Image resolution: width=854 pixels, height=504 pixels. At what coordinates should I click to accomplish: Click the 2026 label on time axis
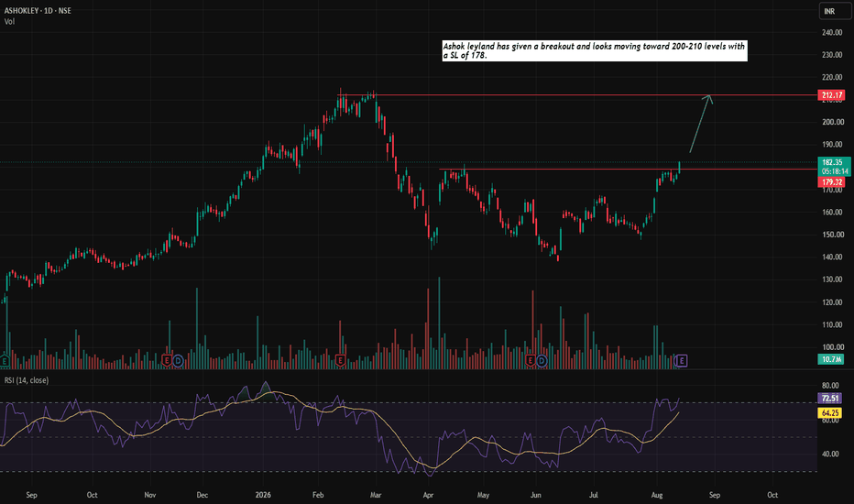point(263,495)
